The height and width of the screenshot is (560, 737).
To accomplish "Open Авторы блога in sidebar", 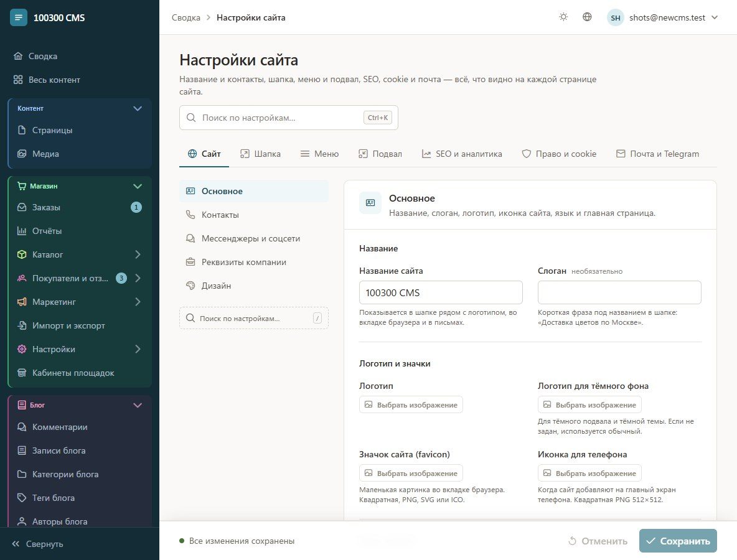I will coord(80,521).
